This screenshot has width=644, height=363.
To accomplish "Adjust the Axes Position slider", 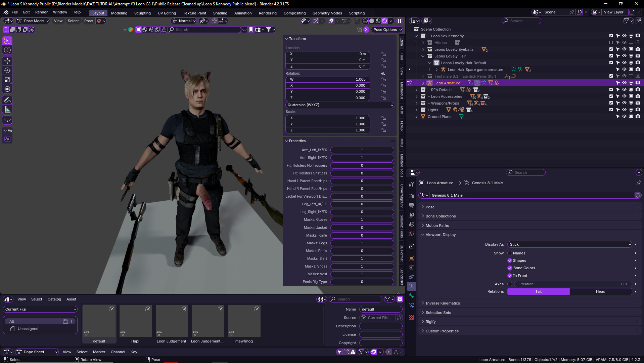I will (x=573, y=284).
